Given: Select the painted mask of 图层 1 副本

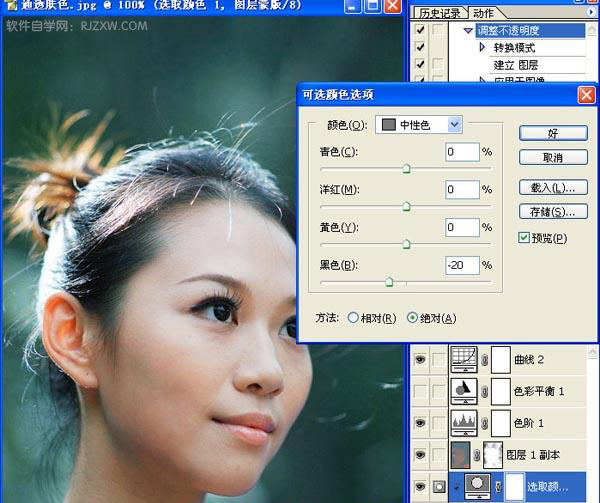Looking at the screenshot, I should (x=493, y=455).
